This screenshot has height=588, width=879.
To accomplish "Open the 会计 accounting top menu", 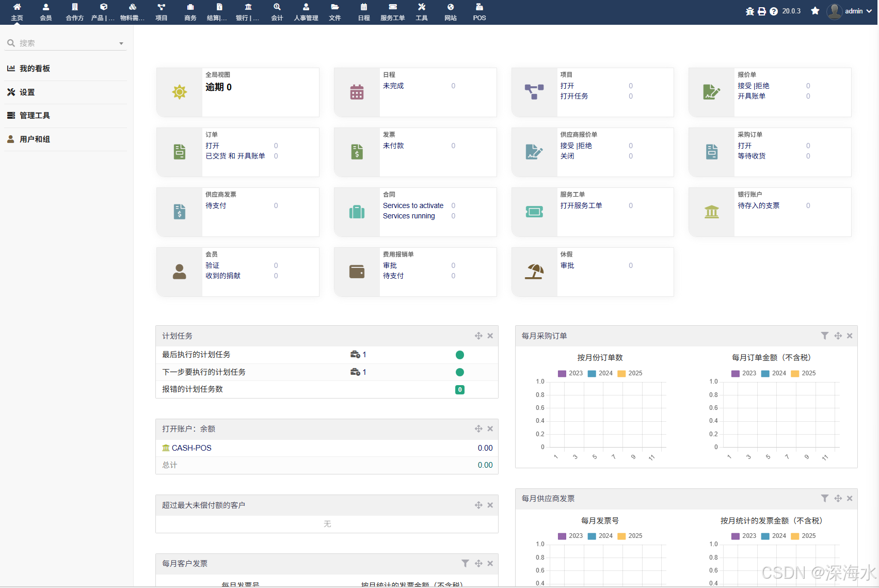I will coord(277,12).
